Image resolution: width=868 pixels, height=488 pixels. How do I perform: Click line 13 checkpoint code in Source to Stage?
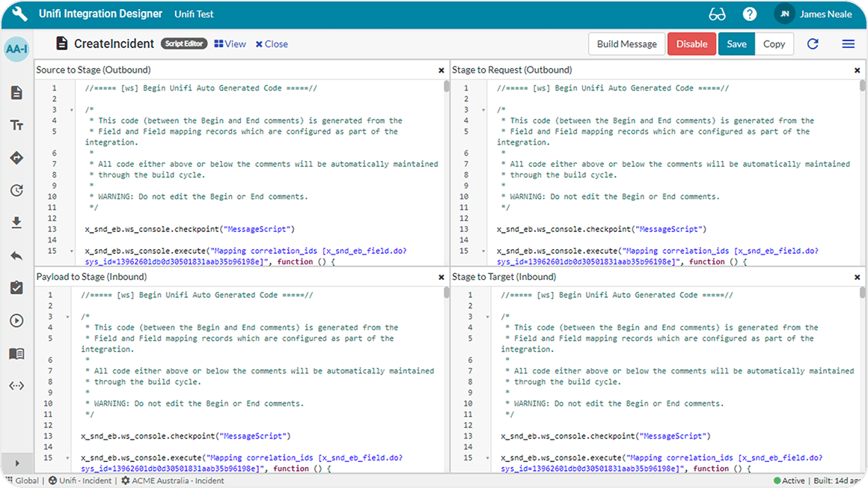(190, 229)
